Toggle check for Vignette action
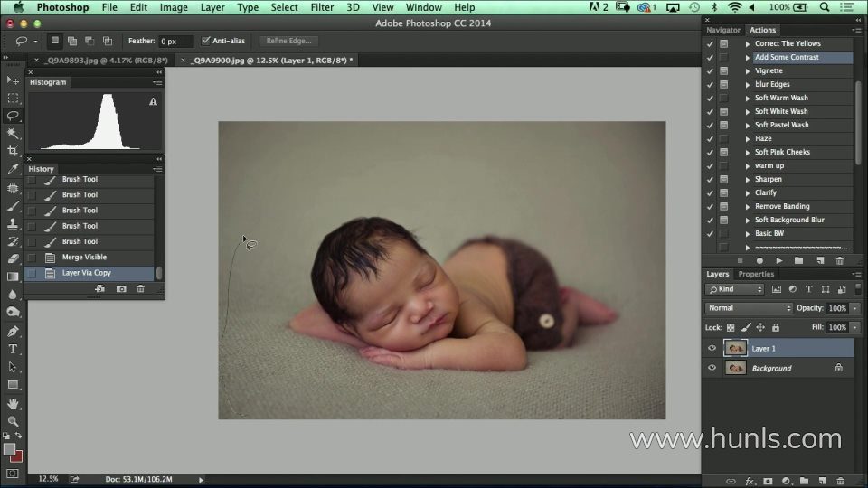The height and width of the screenshot is (488, 868). click(711, 70)
